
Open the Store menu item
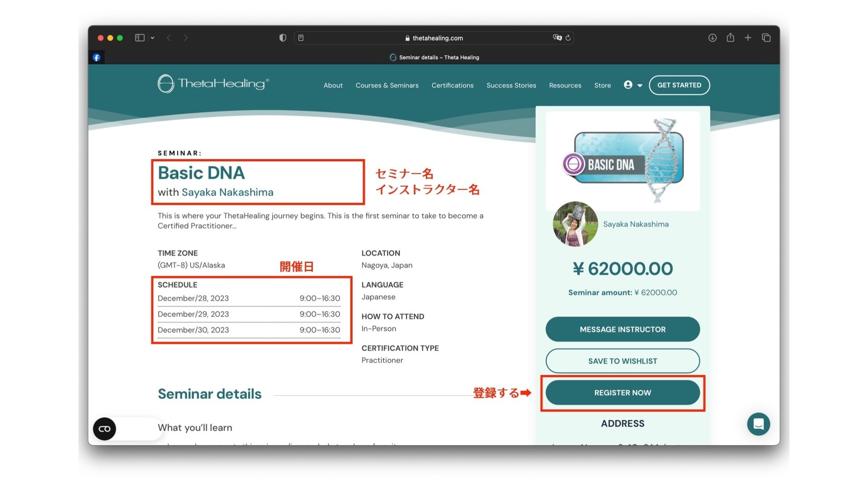(603, 85)
